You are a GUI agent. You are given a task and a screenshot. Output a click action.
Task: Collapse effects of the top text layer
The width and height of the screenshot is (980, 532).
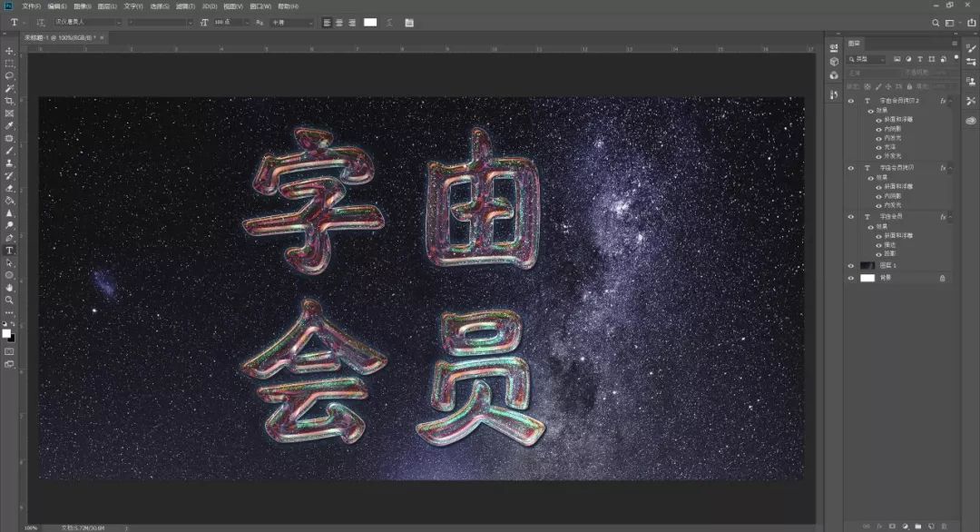pyautogui.click(x=951, y=102)
